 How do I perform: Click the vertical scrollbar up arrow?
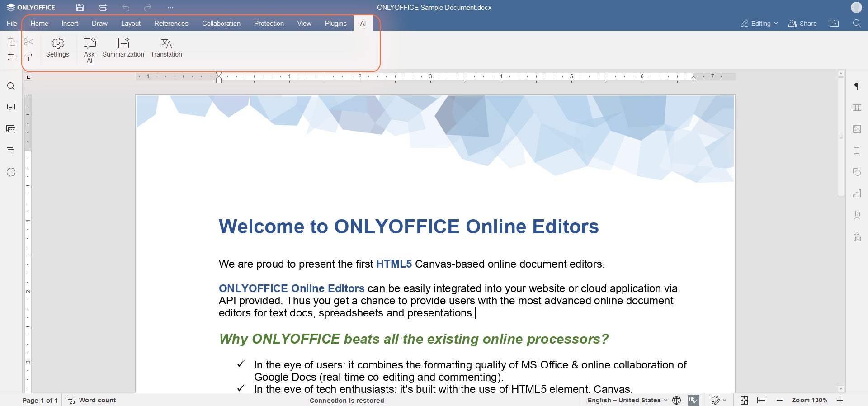coord(841,73)
